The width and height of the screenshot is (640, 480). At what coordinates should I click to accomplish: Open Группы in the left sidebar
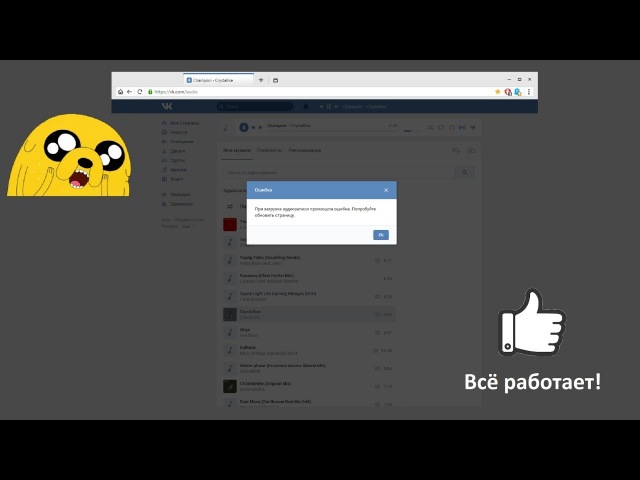tap(174, 160)
